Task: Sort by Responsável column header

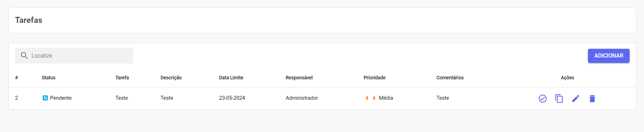Action: tap(299, 78)
